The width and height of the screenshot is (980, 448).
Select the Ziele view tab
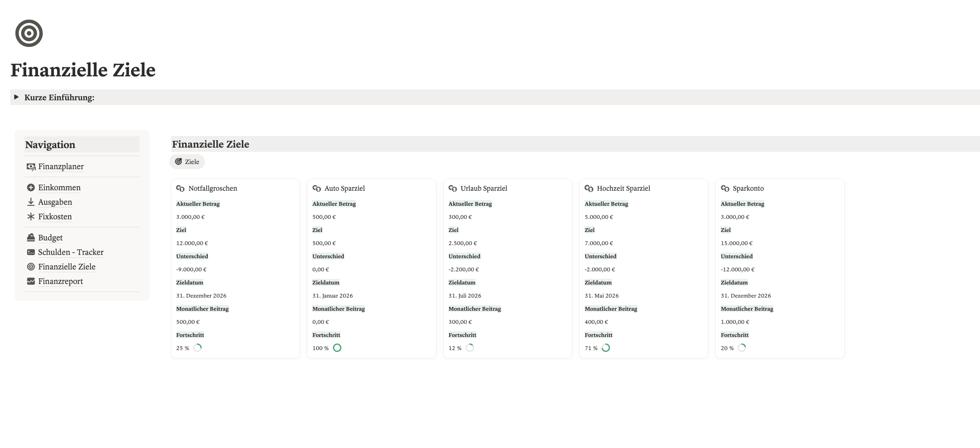pos(187,162)
